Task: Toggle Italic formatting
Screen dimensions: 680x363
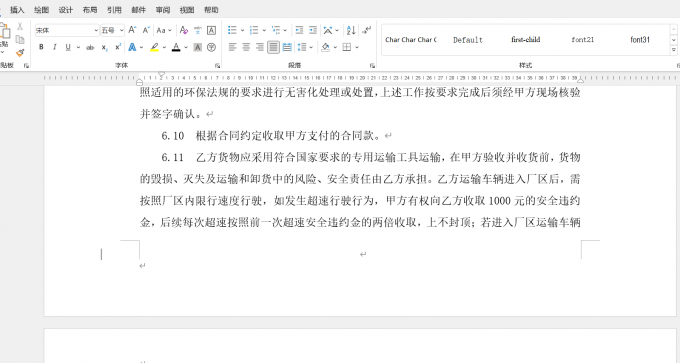Action: pos(54,47)
